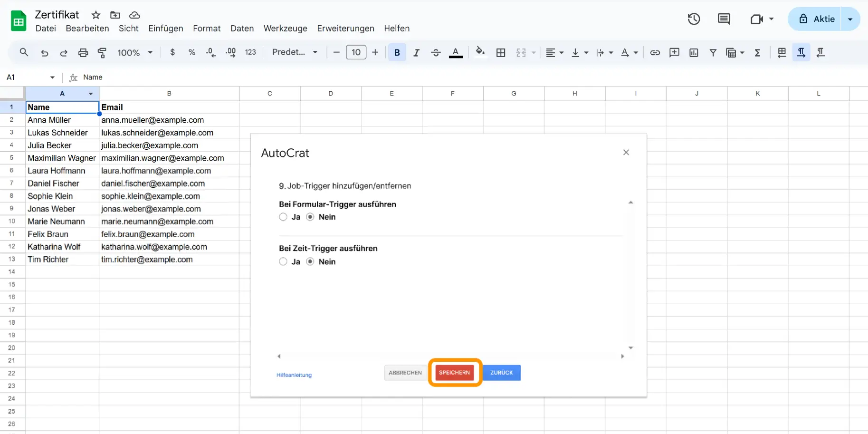This screenshot has width=868, height=434.
Task: Open the Google Sheets home logo
Action: [19, 21]
